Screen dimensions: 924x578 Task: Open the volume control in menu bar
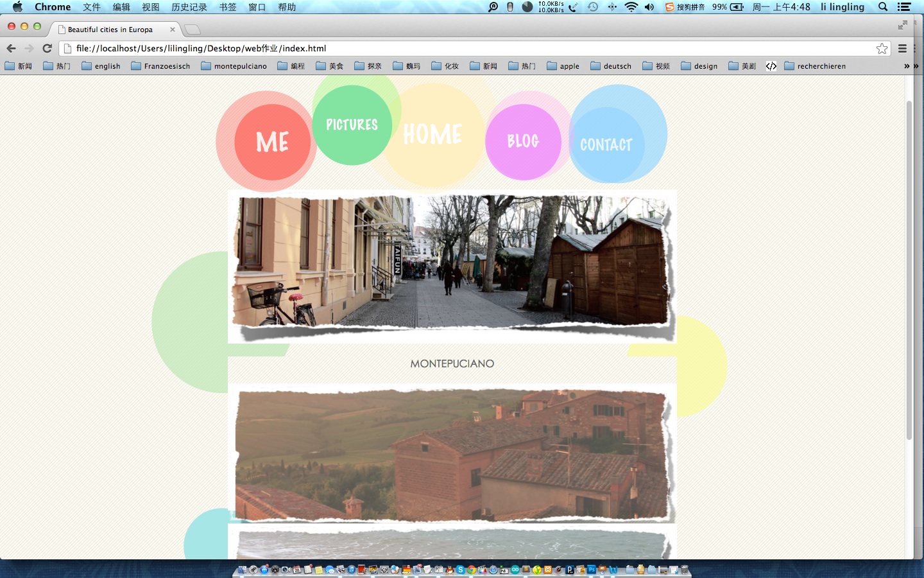[x=649, y=7]
